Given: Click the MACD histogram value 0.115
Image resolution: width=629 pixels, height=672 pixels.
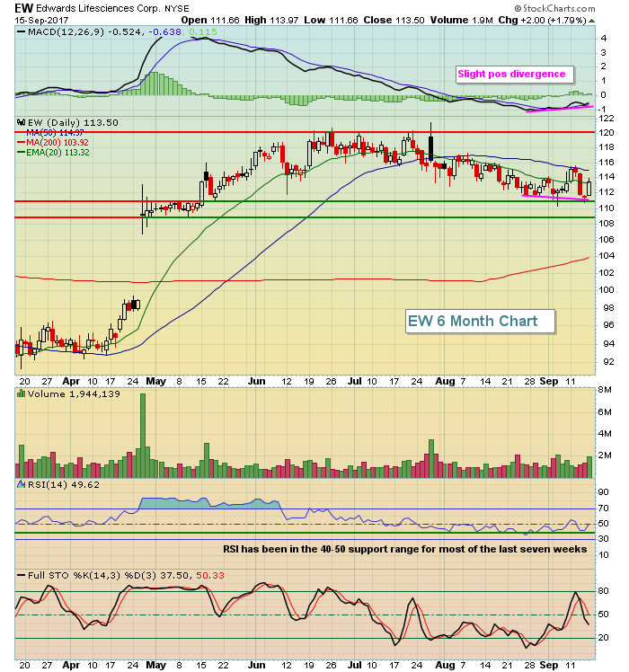Looking at the screenshot, I should (x=203, y=31).
